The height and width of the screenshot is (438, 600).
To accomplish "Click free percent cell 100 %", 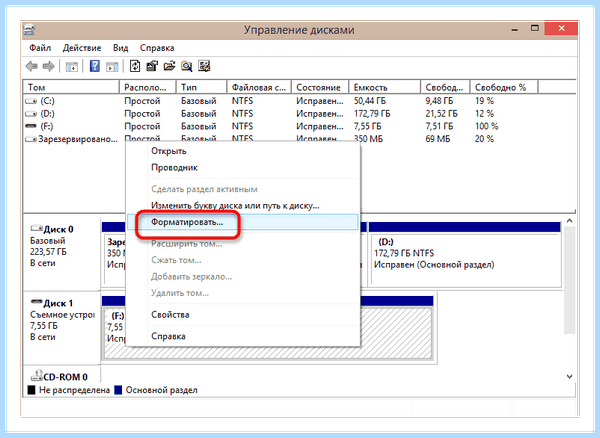I will pos(486,126).
